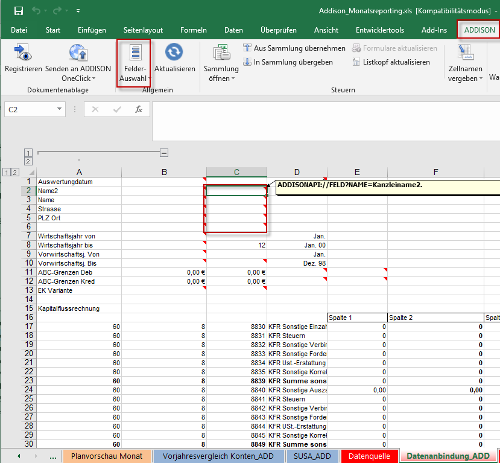500x463 pixels.
Task: Click the insert function fx icon
Action: coord(139,109)
